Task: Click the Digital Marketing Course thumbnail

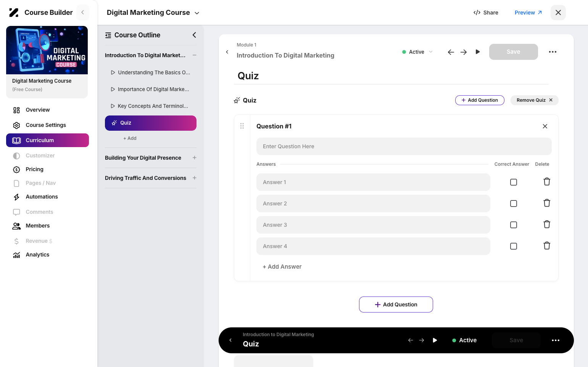Action: [x=47, y=50]
